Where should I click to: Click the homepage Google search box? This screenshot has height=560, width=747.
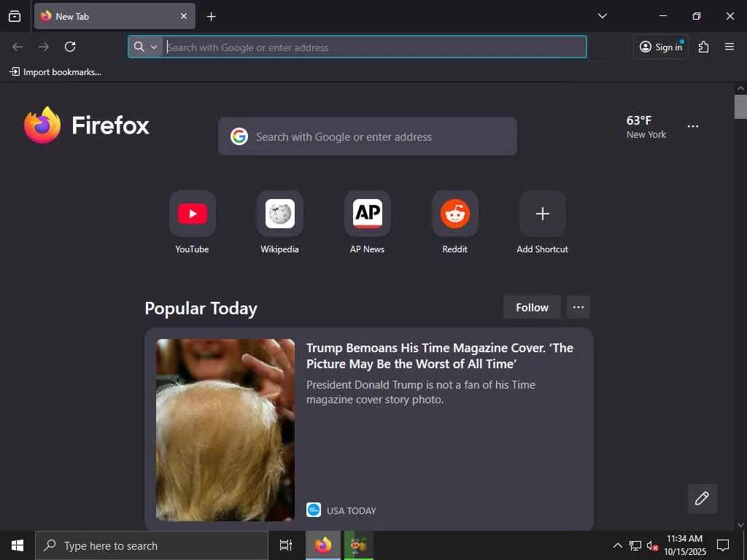368,136
